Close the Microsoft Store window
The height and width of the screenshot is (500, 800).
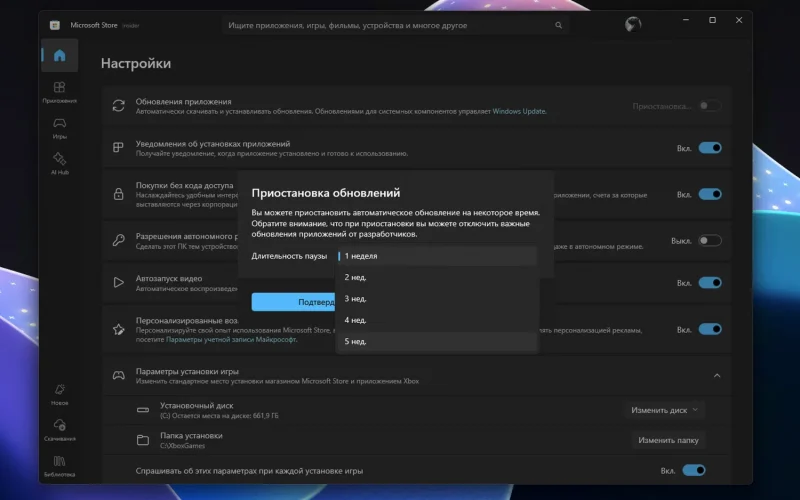point(739,20)
